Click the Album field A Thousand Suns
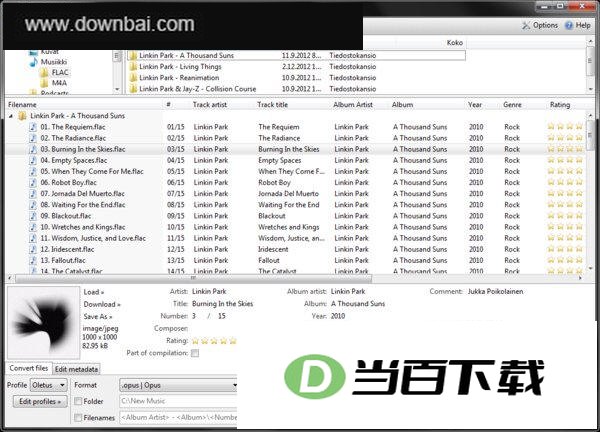Image resolution: width=600 pixels, height=432 pixels. click(x=358, y=304)
